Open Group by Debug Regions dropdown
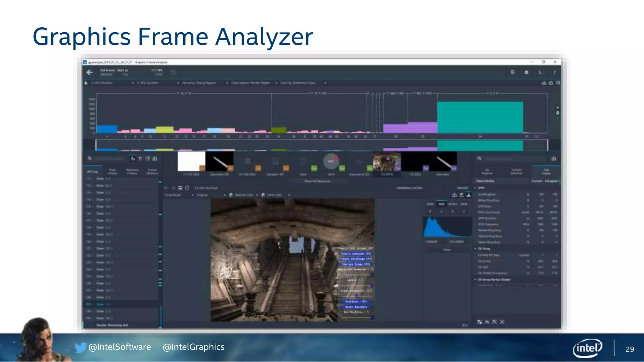This screenshot has width=644, height=362. click(205, 83)
